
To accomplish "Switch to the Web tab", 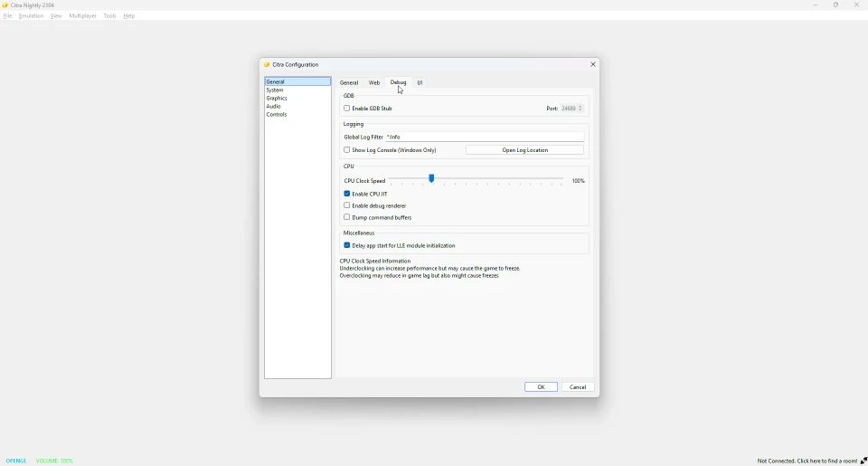I will [374, 82].
